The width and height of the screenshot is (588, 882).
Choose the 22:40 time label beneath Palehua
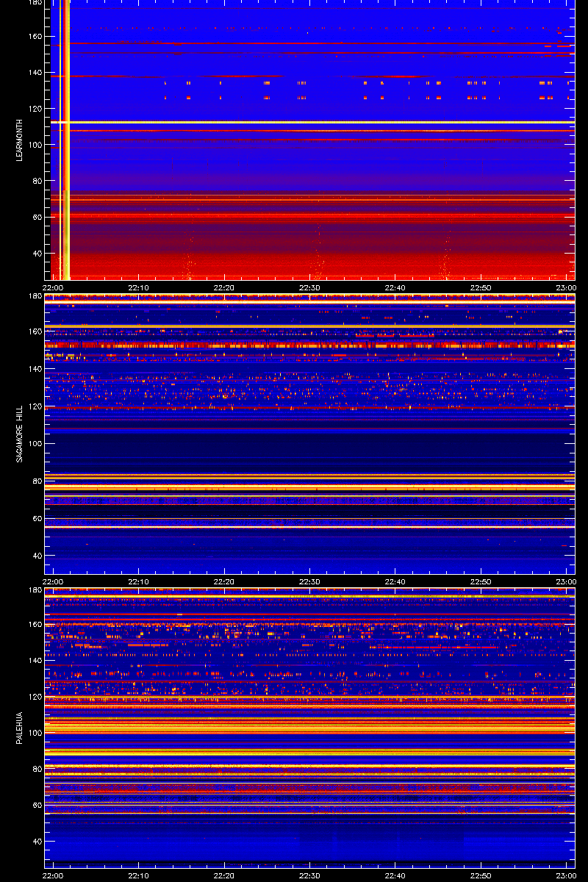[x=395, y=875]
